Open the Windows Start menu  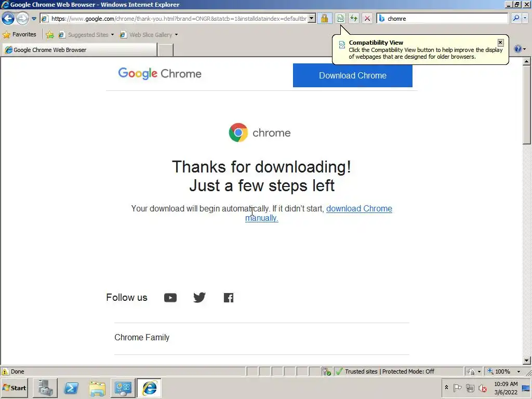coord(14,388)
